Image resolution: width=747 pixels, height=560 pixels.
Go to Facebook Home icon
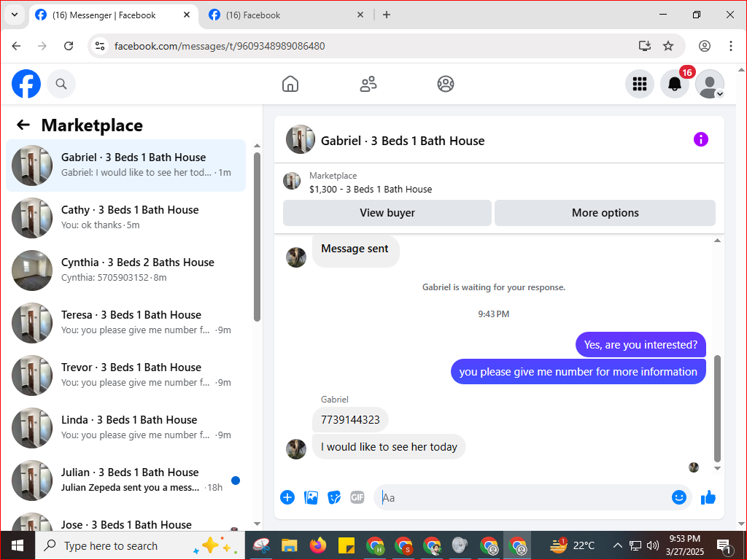[290, 84]
